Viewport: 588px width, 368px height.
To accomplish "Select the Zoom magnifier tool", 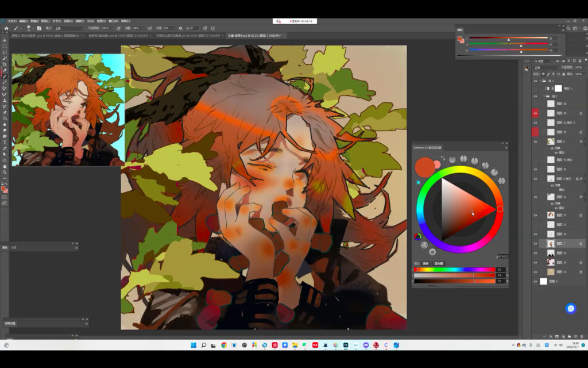I will point(5,172).
